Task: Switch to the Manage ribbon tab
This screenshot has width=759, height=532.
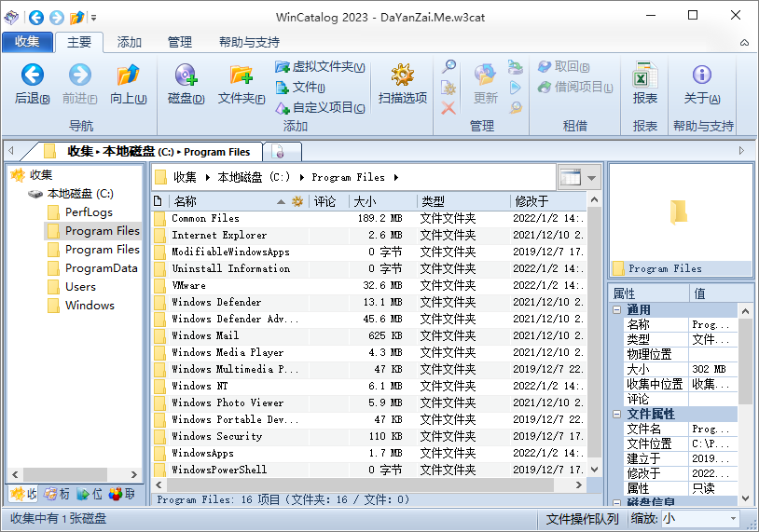Action: click(180, 42)
